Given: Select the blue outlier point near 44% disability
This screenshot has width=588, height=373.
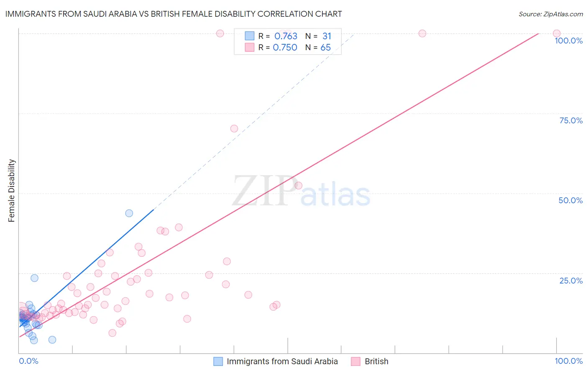Looking at the screenshot, I should coord(129,213).
